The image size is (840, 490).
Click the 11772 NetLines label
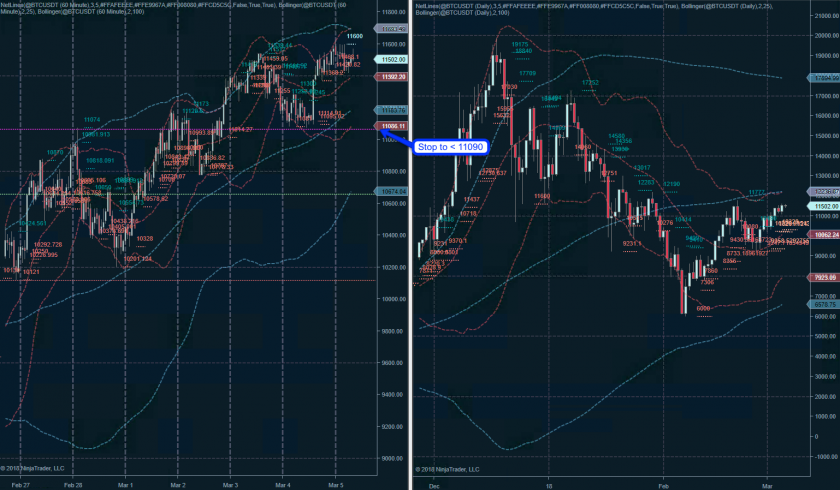[756, 192]
